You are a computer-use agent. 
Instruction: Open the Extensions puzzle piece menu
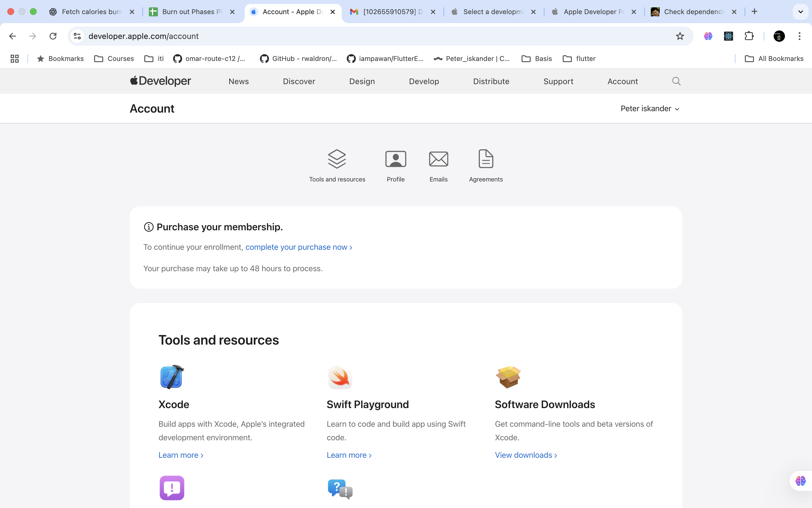749,36
